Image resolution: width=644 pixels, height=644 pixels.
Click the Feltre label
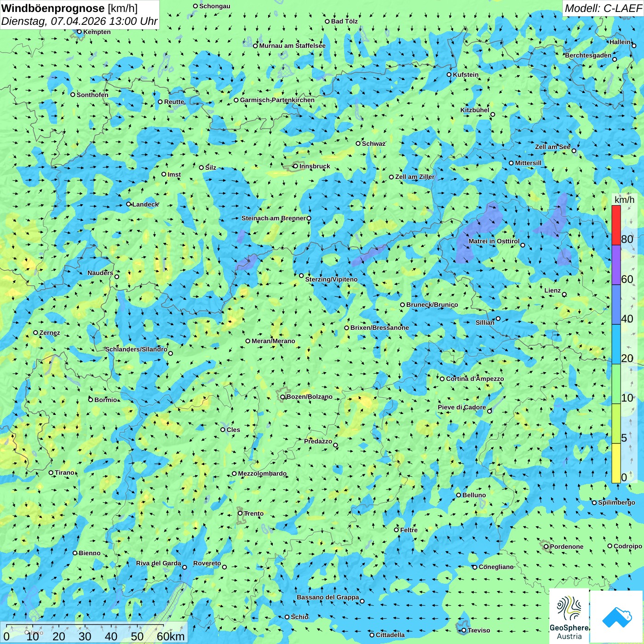(409, 530)
